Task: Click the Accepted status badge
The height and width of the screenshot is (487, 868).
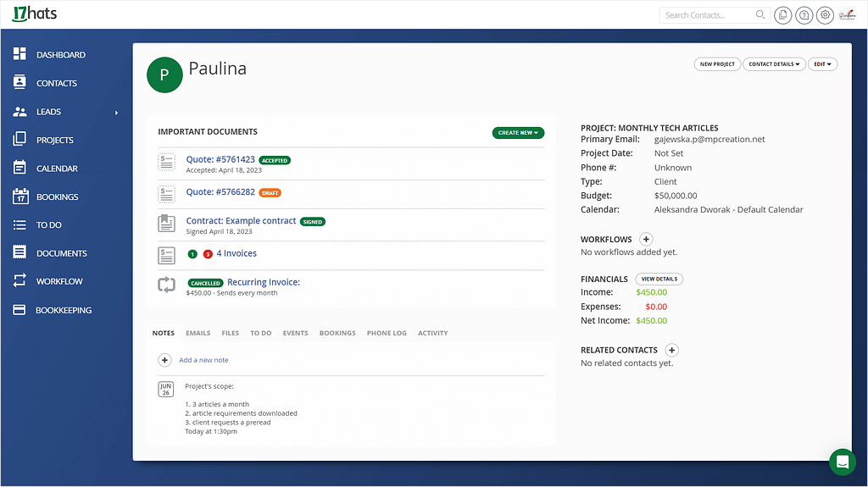Action: coord(275,160)
